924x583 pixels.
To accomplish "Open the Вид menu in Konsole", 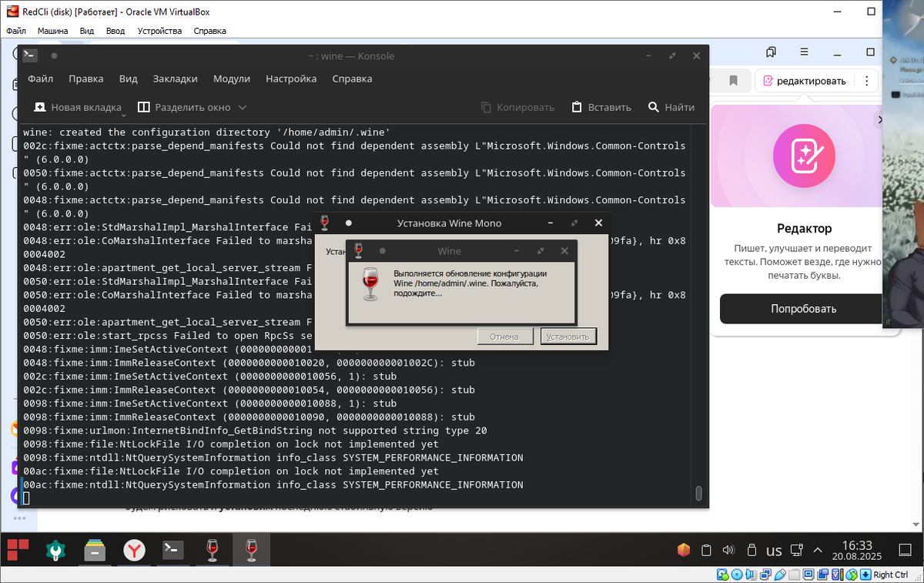I will (x=128, y=79).
